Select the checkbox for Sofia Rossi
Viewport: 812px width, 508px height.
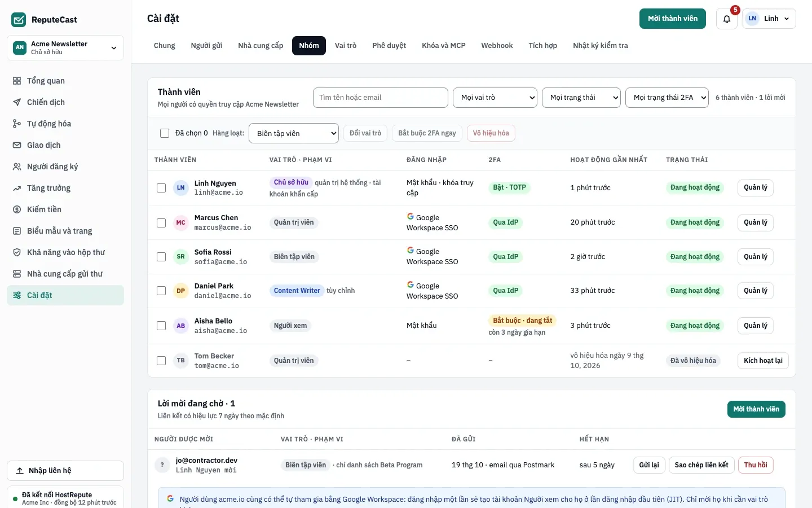click(161, 257)
